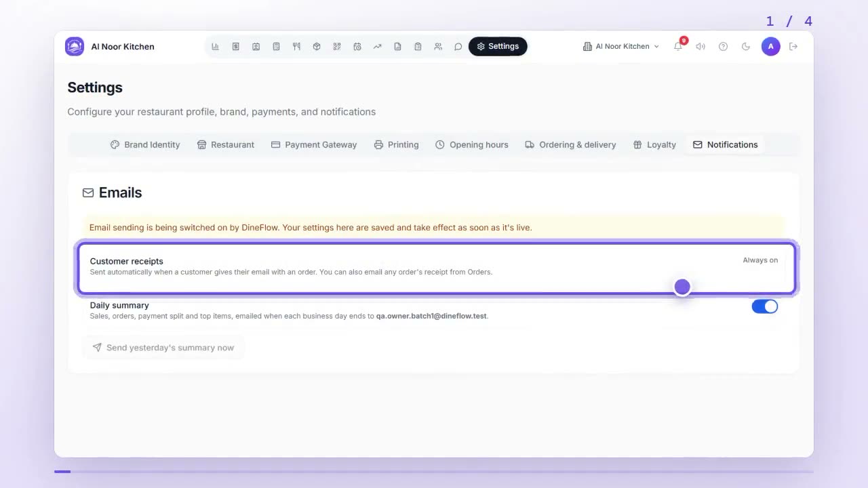This screenshot has height=488, width=868.
Task: Open the chat bubble icon
Action: point(458,47)
